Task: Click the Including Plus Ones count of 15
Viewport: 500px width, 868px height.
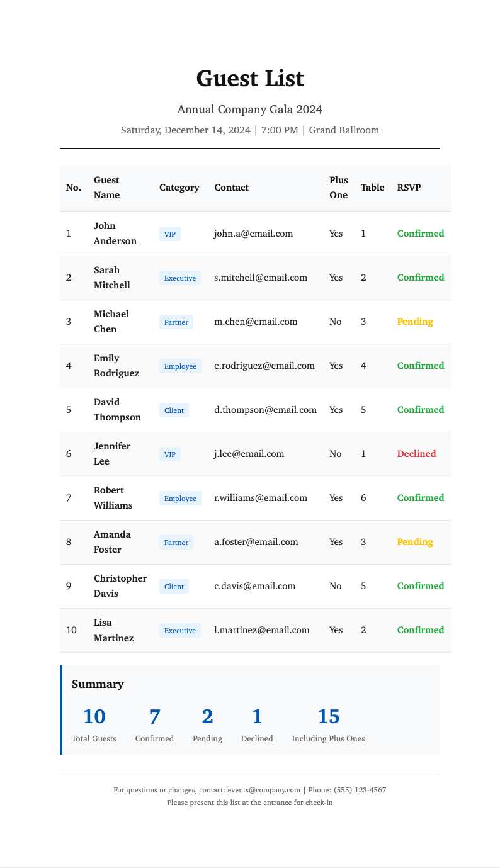Action: pyautogui.click(x=329, y=716)
